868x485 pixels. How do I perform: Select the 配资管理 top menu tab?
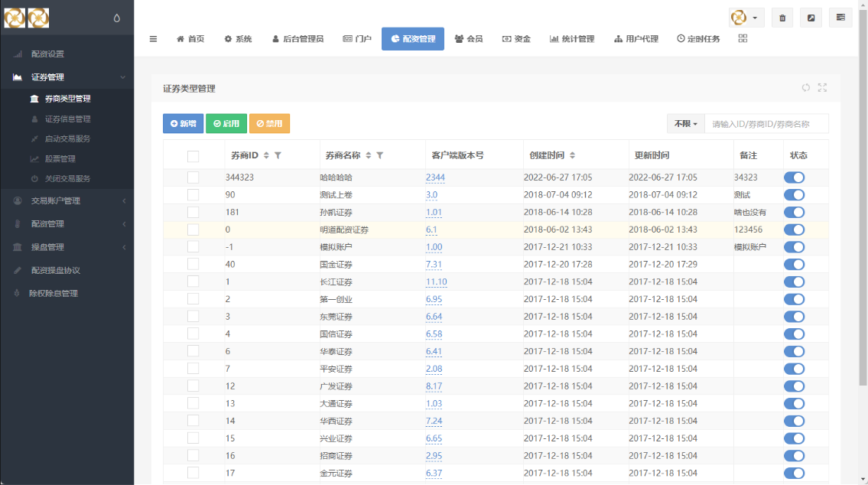pos(413,39)
